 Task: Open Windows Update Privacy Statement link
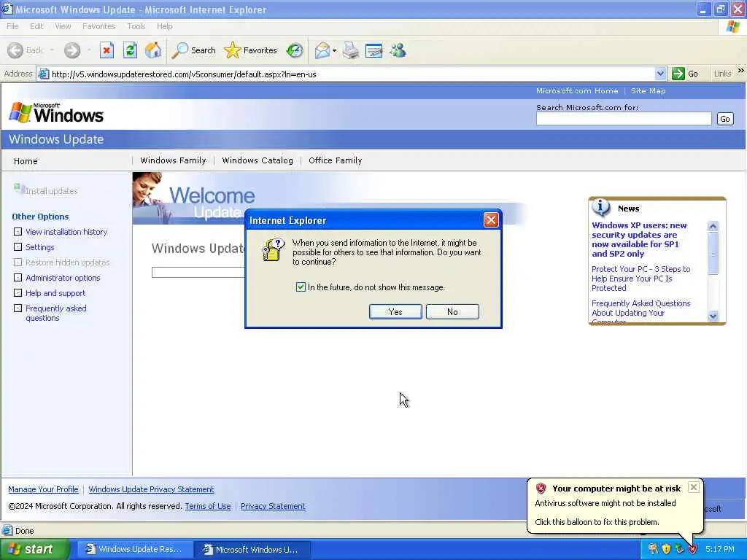click(151, 489)
